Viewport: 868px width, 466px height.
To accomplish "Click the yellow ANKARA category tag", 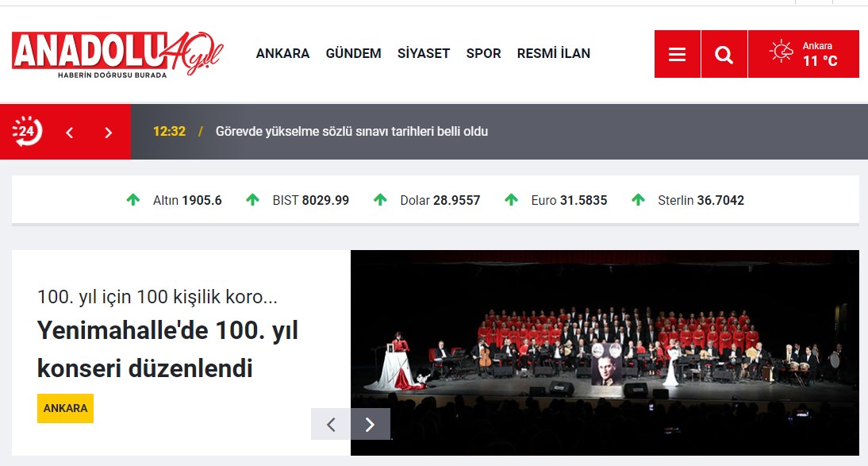I will (x=65, y=408).
